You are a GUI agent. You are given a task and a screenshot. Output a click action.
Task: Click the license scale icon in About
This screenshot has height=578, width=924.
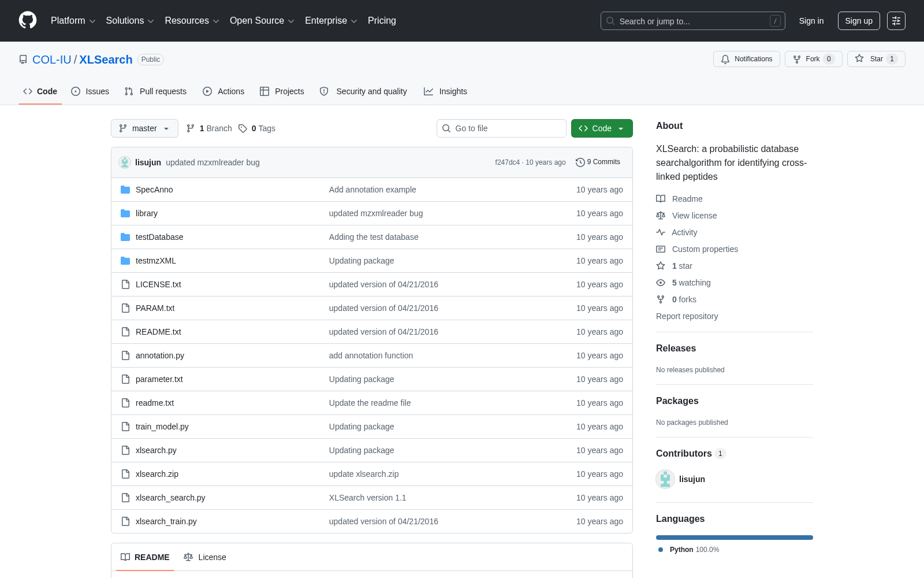[x=661, y=216]
